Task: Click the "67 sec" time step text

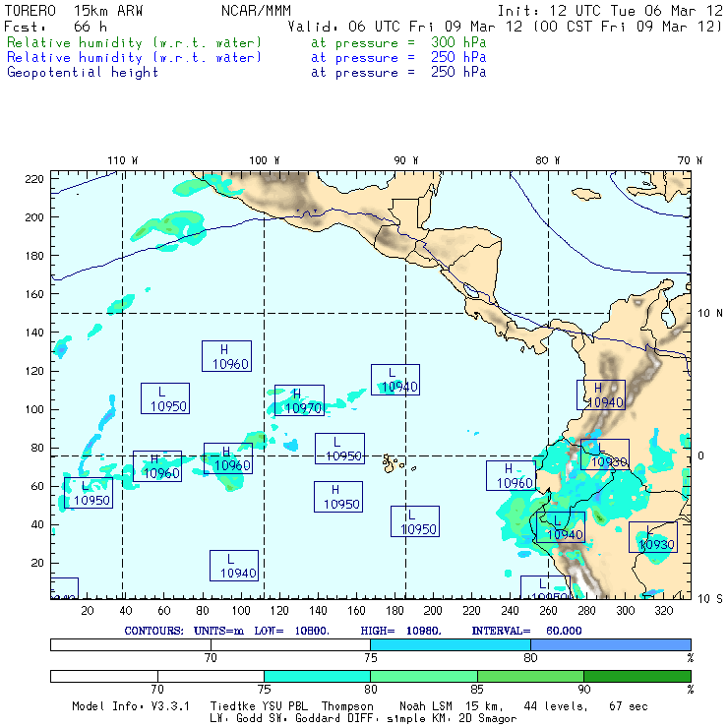Action: (x=629, y=706)
